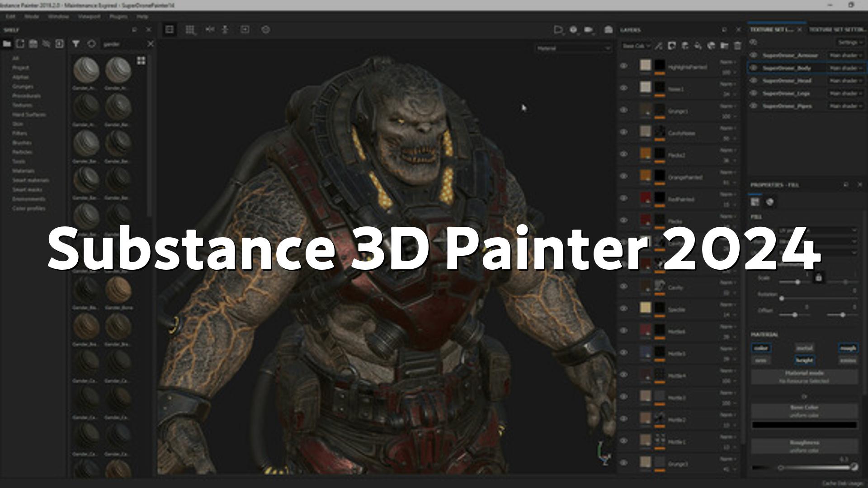Image resolution: width=868 pixels, height=488 pixels.
Task: Undock the Shelf panel with its float icon
Action: pyautogui.click(x=134, y=30)
